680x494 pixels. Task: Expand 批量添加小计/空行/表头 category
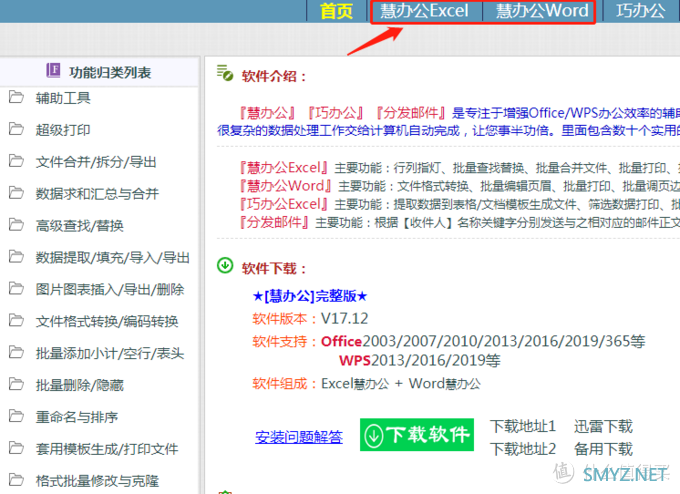(110, 353)
